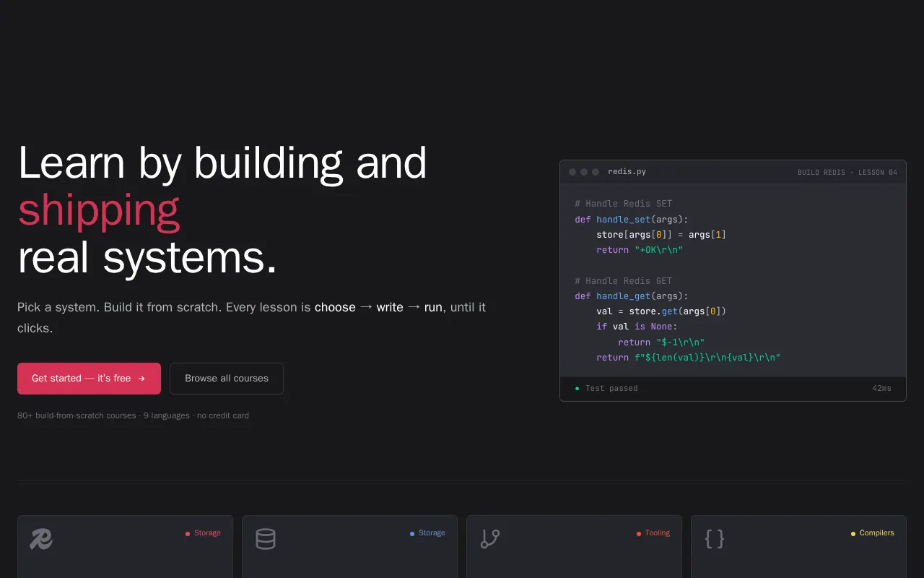Click the redis.py file name in code window
Image resolution: width=924 pixels, height=578 pixels.
point(627,172)
